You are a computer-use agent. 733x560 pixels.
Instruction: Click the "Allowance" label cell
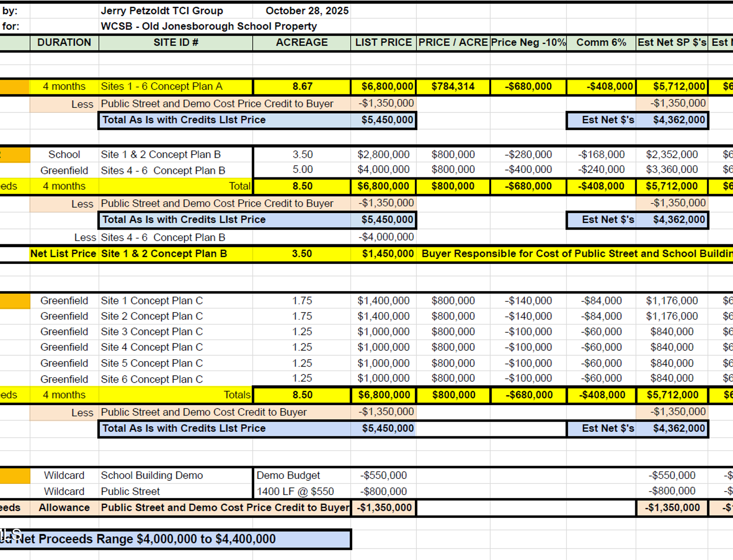[x=64, y=508]
